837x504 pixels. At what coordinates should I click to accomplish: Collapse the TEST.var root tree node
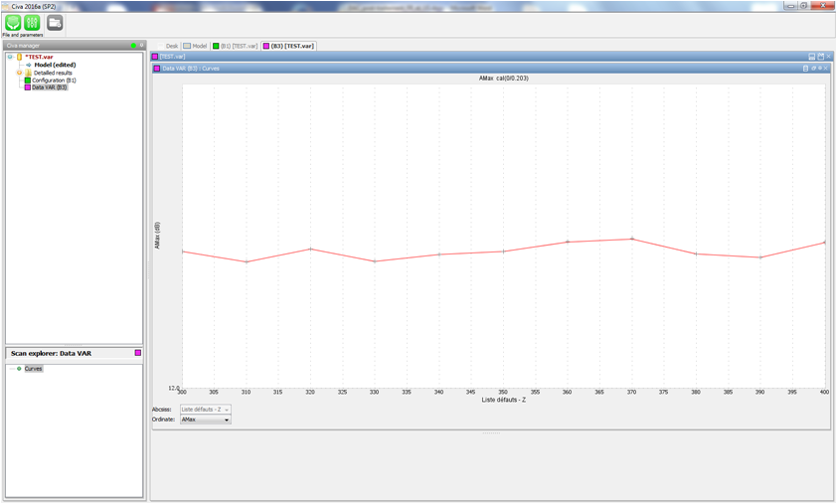(x=10, y=58)
